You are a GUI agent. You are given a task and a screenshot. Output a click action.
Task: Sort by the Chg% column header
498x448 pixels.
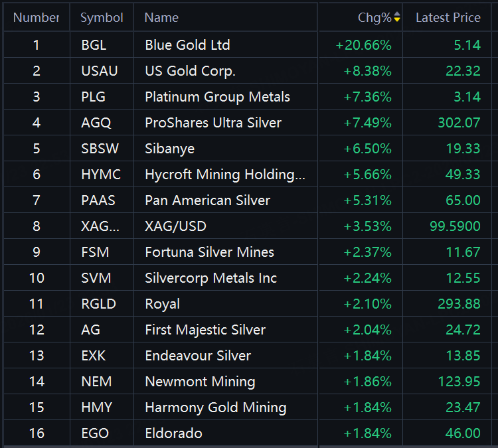[x=374, y=18]
